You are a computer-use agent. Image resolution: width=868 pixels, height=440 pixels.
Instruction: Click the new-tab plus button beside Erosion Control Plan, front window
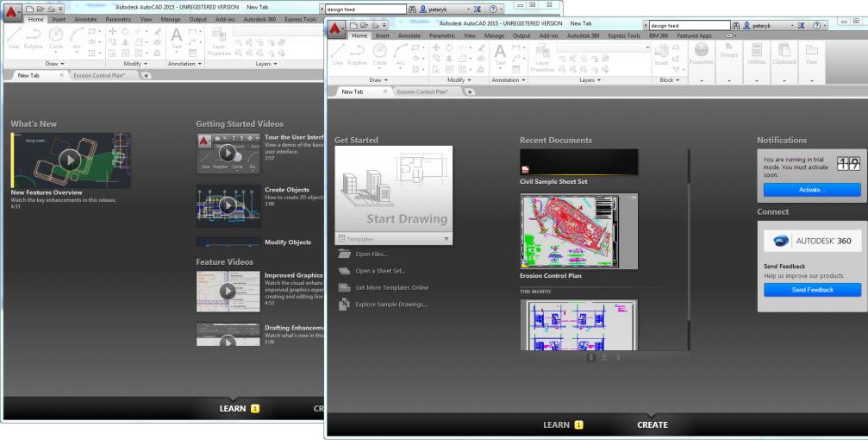click(x=470, y=92)
